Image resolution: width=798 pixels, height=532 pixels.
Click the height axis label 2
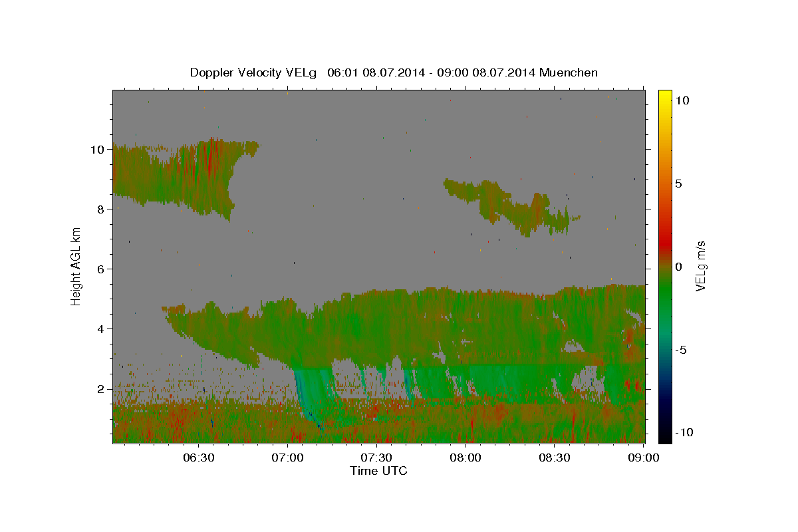(x=101, y=389)
